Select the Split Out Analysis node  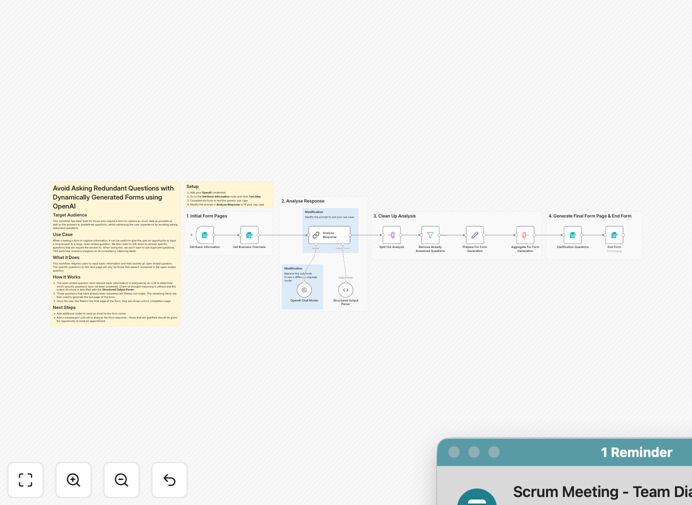click(x=392, y=235)
